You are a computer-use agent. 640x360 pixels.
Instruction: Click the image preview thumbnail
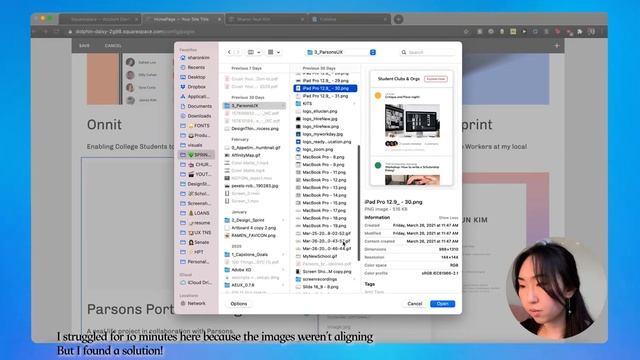[411, 128]
